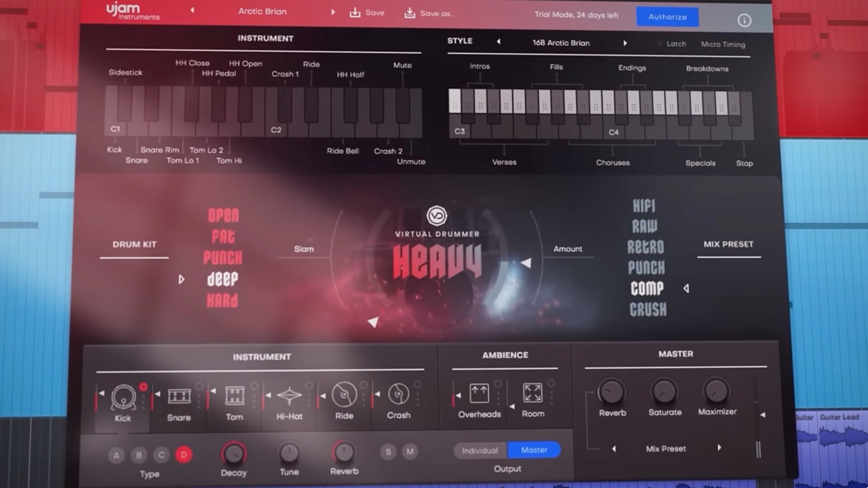Click the ujam Instruments logo
868x488 pixels.
pyautogui.click(x=132, y=11)
